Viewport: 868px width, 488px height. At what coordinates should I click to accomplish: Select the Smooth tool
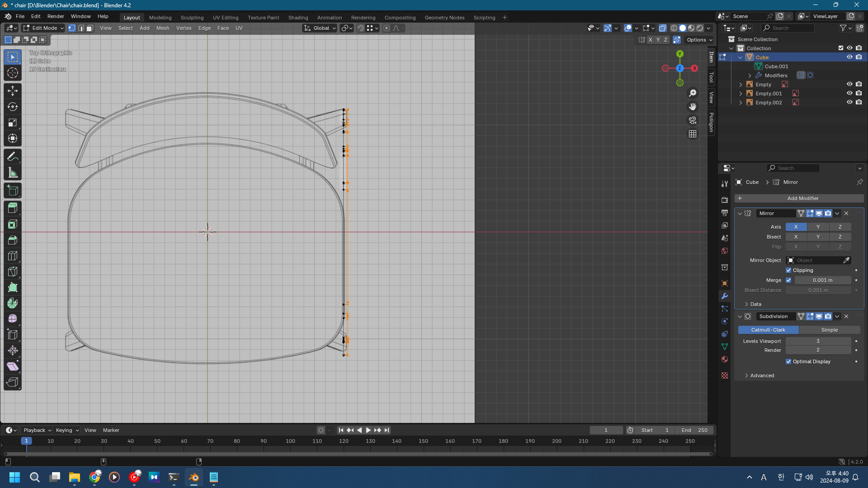click(13, 319)
